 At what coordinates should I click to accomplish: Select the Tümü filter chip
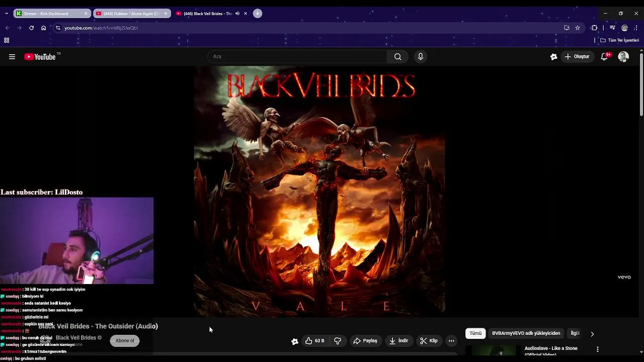(475, 333)
